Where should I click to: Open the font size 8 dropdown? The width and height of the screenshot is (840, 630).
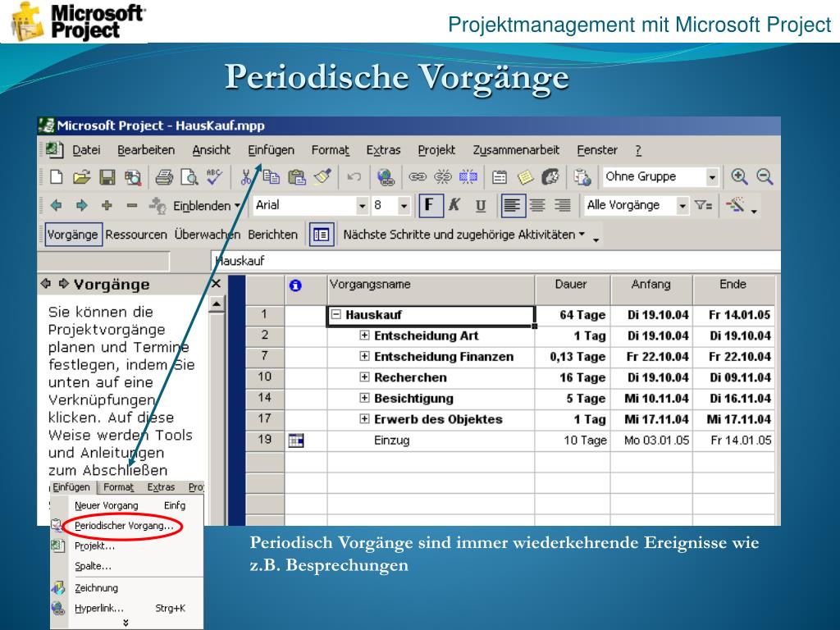(x=404, y=206)
